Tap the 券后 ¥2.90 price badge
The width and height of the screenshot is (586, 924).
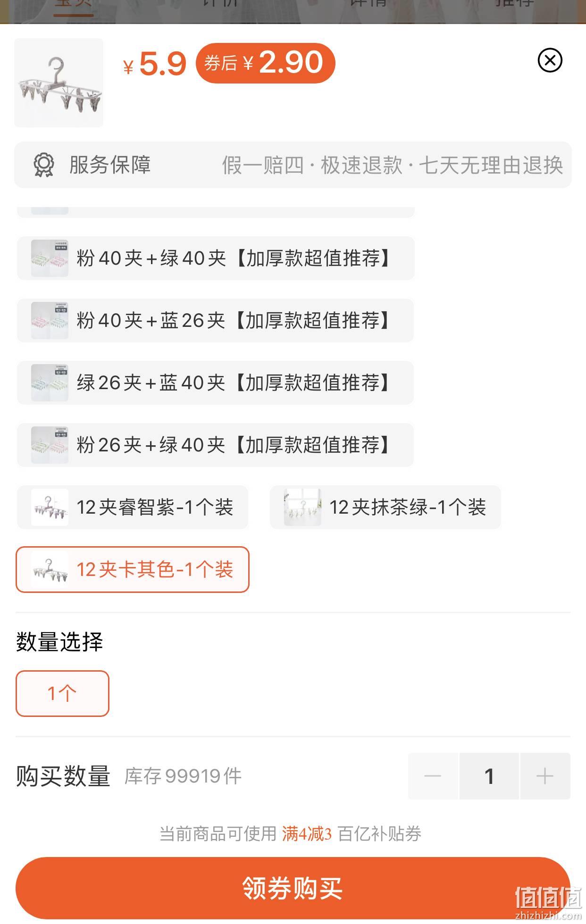coord(265,63)
